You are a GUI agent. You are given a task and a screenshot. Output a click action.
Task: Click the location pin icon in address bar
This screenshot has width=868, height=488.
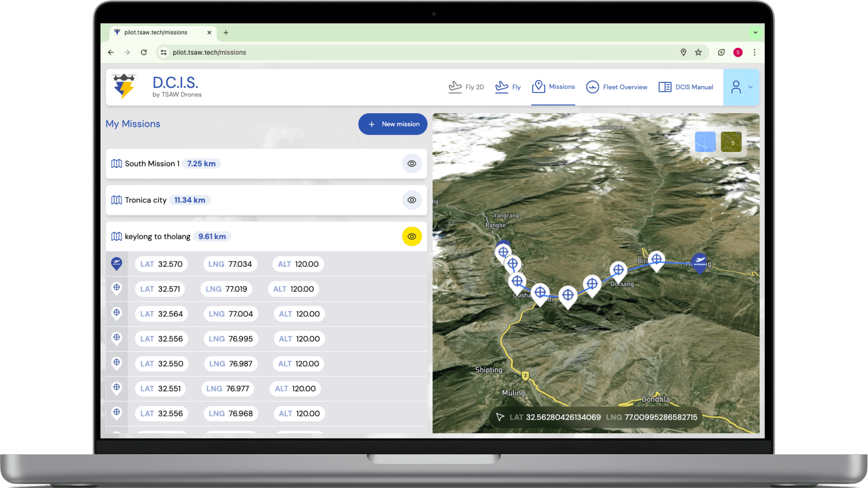pos(683,52)
